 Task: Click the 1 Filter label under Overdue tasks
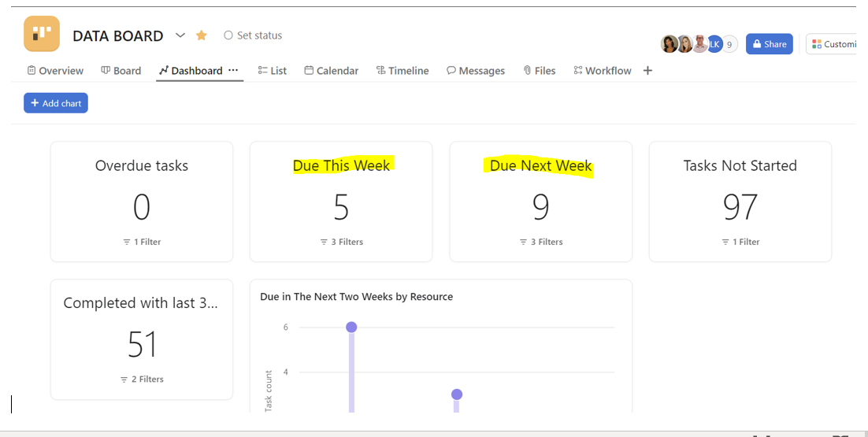tap(142, 242)
